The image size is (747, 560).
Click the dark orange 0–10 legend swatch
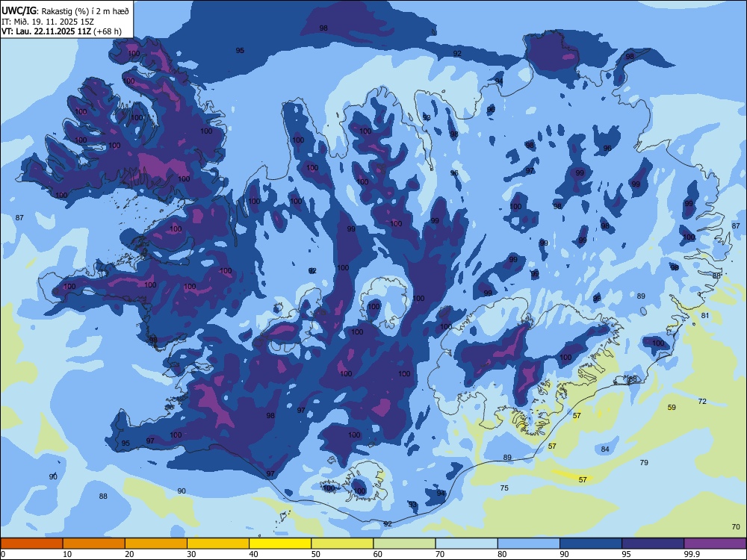click(x=31, y=544)
